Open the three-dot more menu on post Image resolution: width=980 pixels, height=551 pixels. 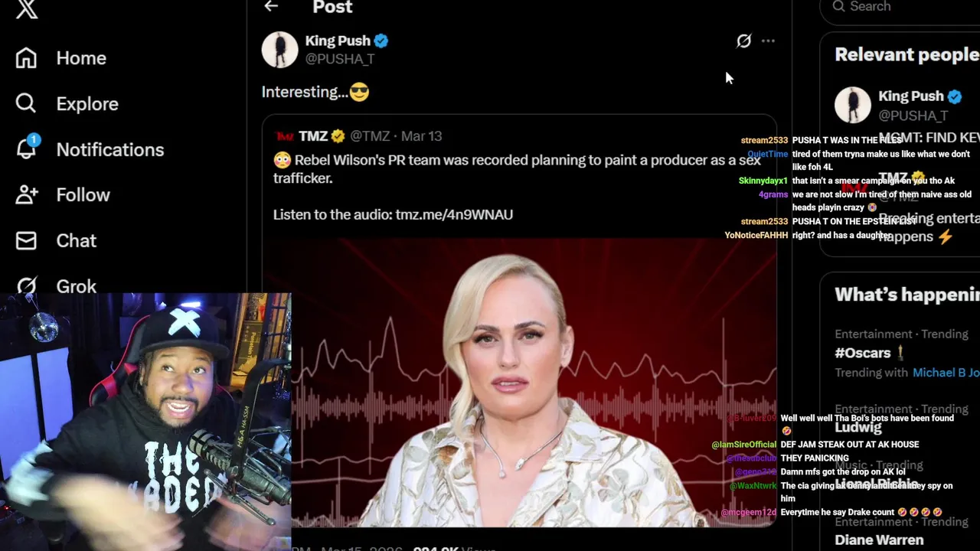point(768,41)
